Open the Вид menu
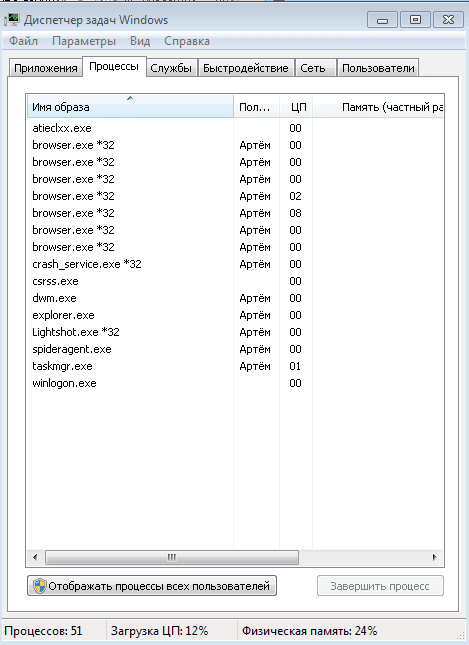The width and height of the screenshot is (469, 645). pos(140,41)
